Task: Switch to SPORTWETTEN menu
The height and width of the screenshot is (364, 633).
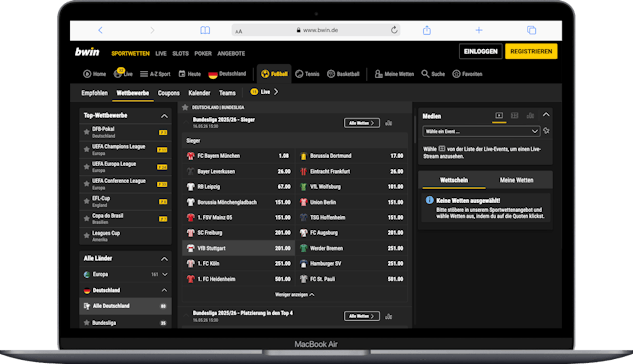Action: (x=130, y=53)
